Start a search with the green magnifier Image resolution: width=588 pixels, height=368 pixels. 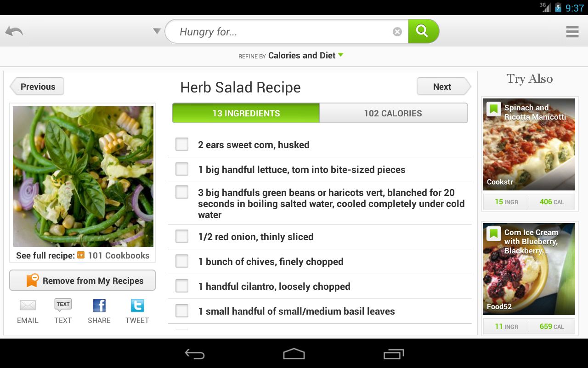423,31
